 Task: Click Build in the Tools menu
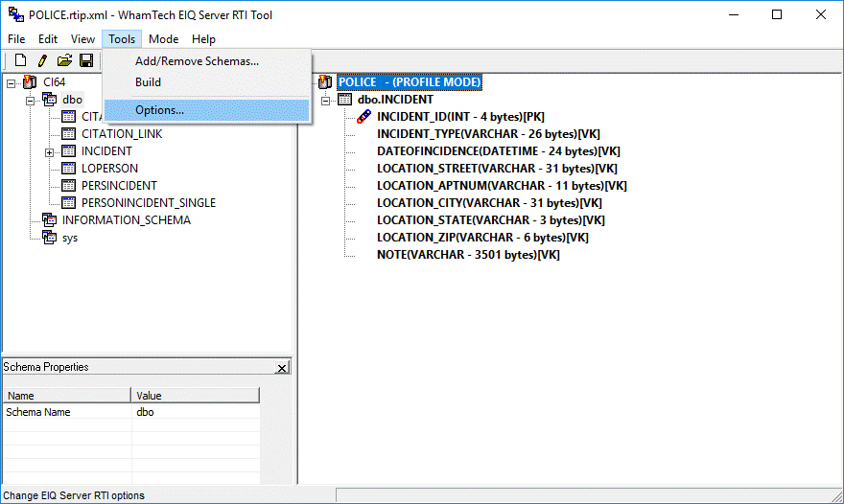tap(148, 82)
